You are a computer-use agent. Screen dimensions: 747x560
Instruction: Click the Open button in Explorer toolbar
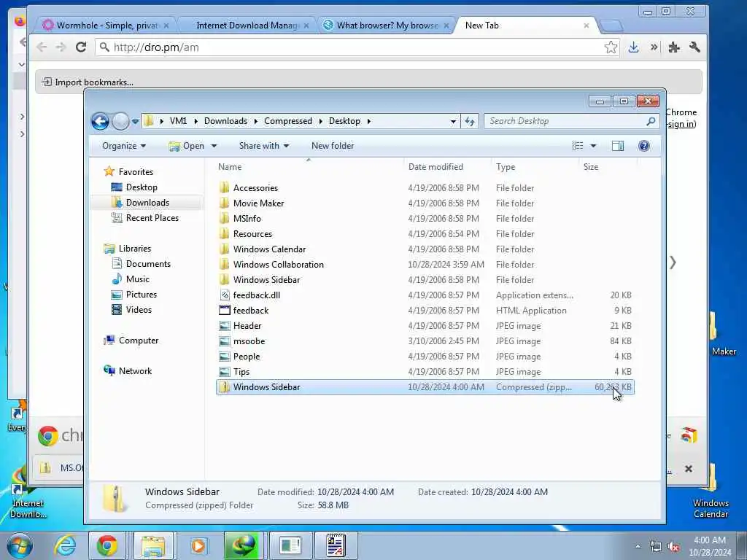click(x=186, y=146)
